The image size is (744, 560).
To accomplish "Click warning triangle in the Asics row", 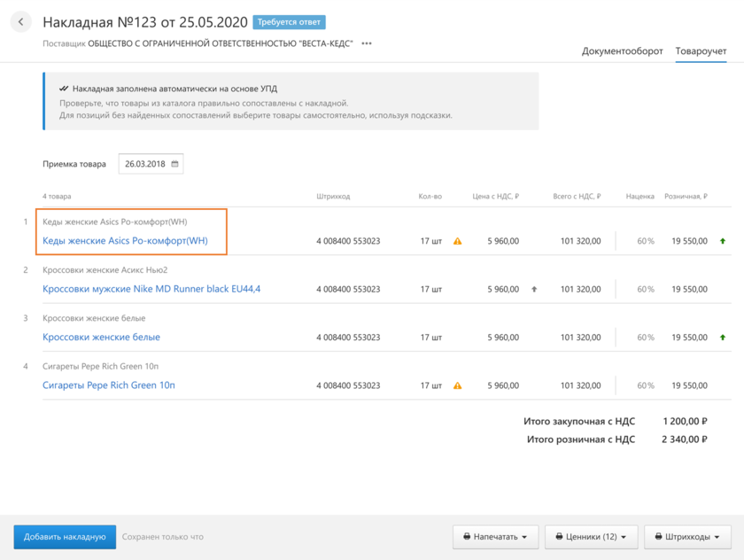I will 457,241.
